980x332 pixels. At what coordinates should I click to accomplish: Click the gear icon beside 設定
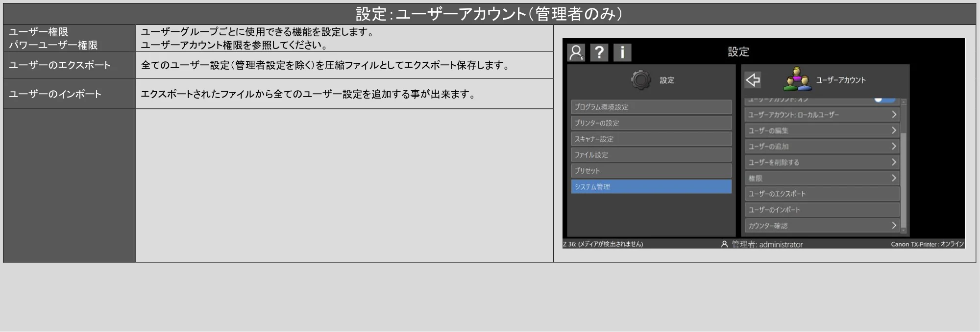(x=641, y=80)
